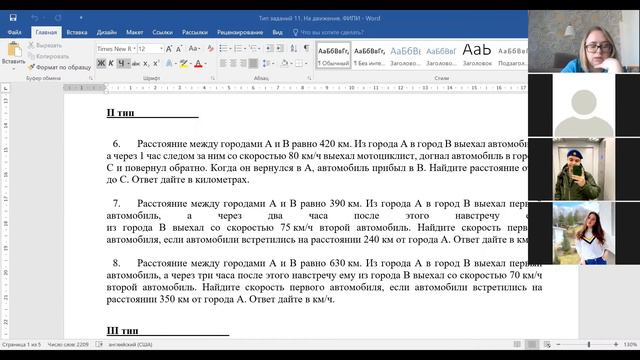
Task: Click numbered list icon
Action: coord(238,49)
